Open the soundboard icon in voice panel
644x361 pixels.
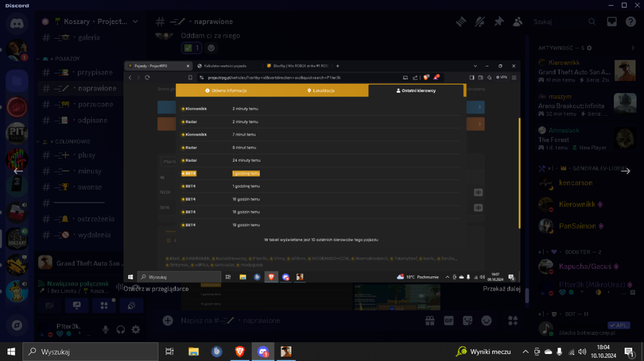coord(131,306)
